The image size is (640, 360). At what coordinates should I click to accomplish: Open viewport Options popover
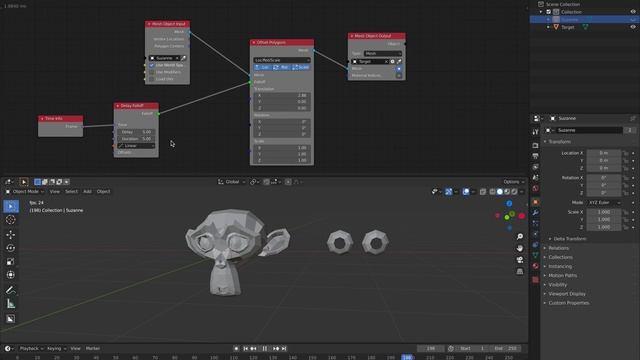click(513, 182)
